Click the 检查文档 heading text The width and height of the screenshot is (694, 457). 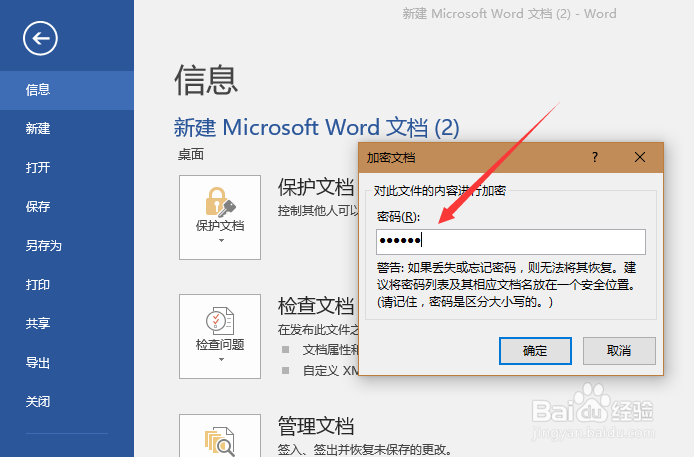coord(316,306)
